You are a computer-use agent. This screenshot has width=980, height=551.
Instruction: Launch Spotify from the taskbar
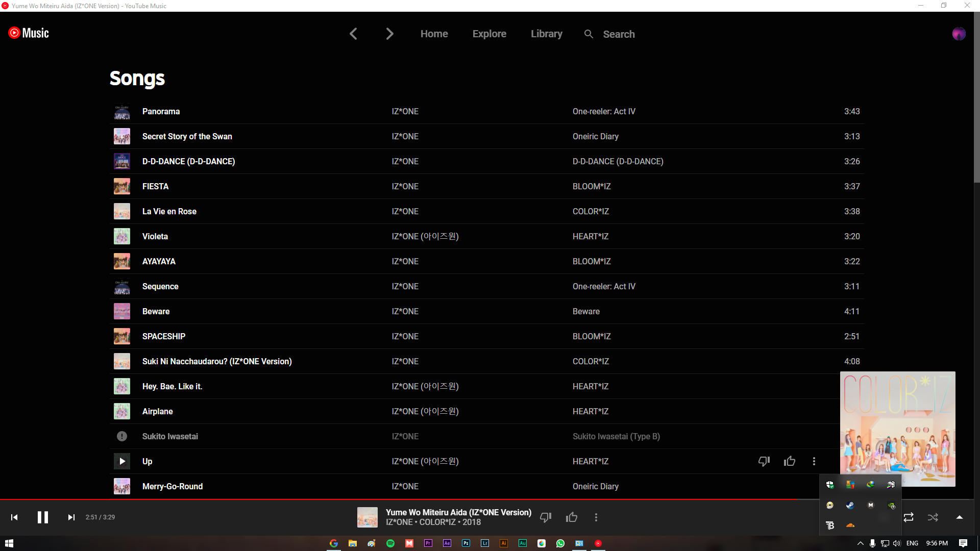(390, 543)
